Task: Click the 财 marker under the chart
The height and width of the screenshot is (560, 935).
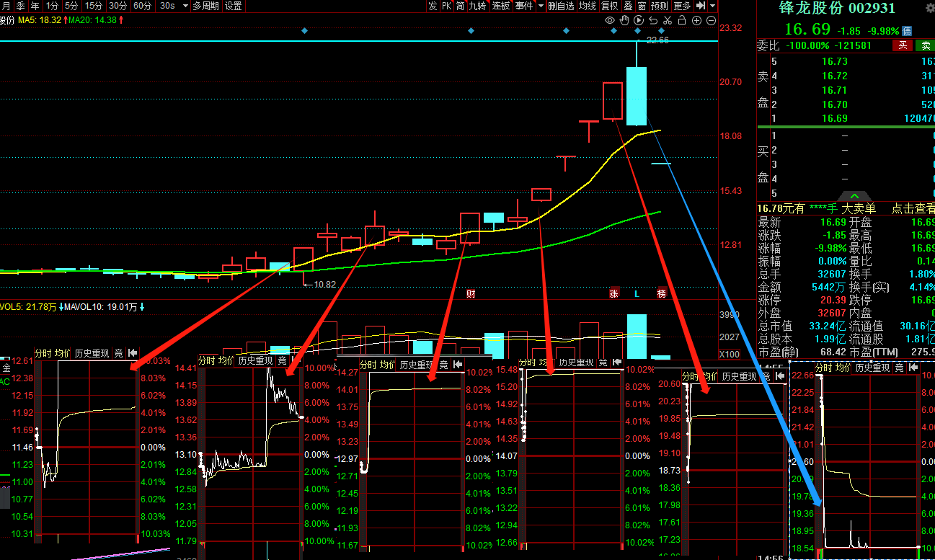Action: click(x=471, y=293)
